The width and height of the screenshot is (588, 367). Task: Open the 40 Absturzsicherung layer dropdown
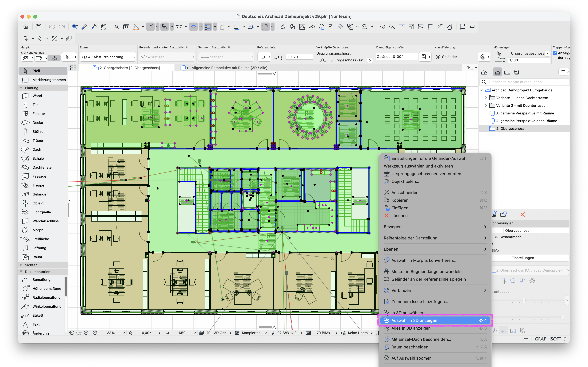click(x=108, y=57)
